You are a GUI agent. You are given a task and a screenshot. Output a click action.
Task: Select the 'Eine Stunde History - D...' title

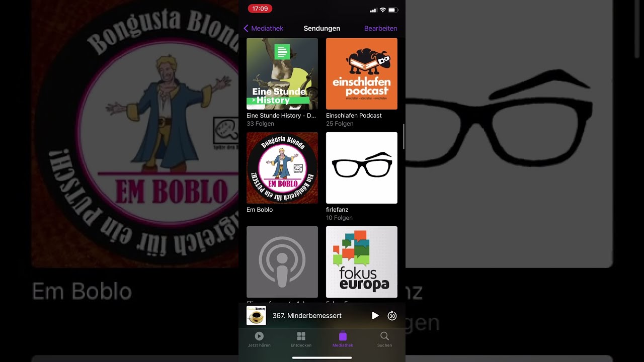[x=281, y=116]
